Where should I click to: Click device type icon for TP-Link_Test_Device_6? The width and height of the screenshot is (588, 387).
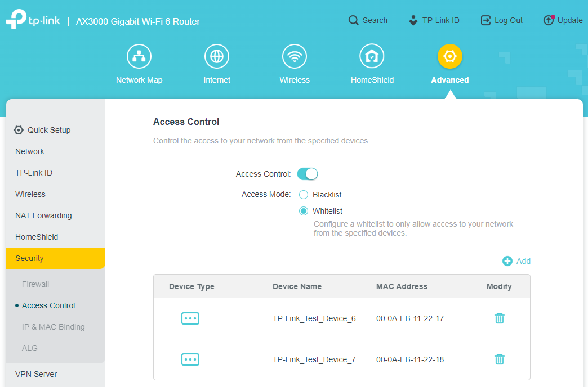[190, 318]
